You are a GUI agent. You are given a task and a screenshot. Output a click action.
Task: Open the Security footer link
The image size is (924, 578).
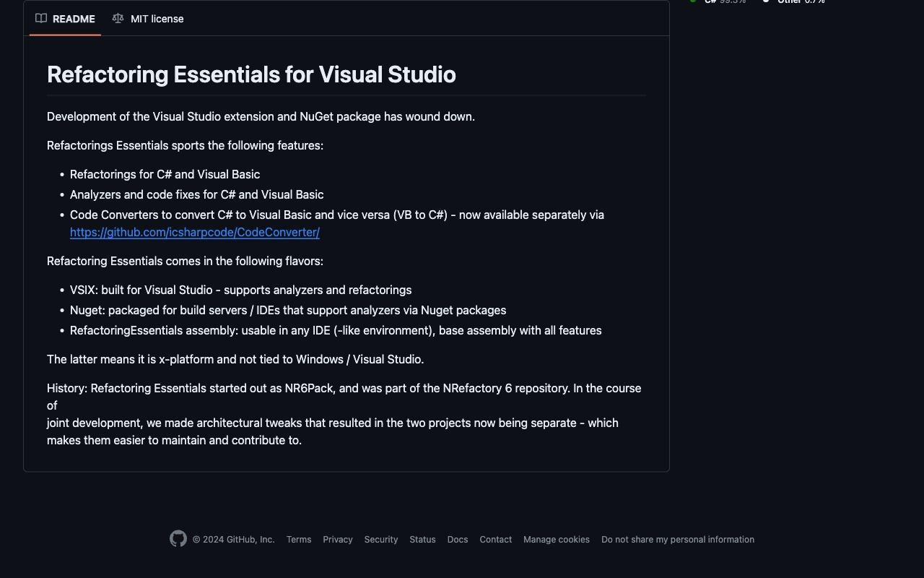(381, 540)
